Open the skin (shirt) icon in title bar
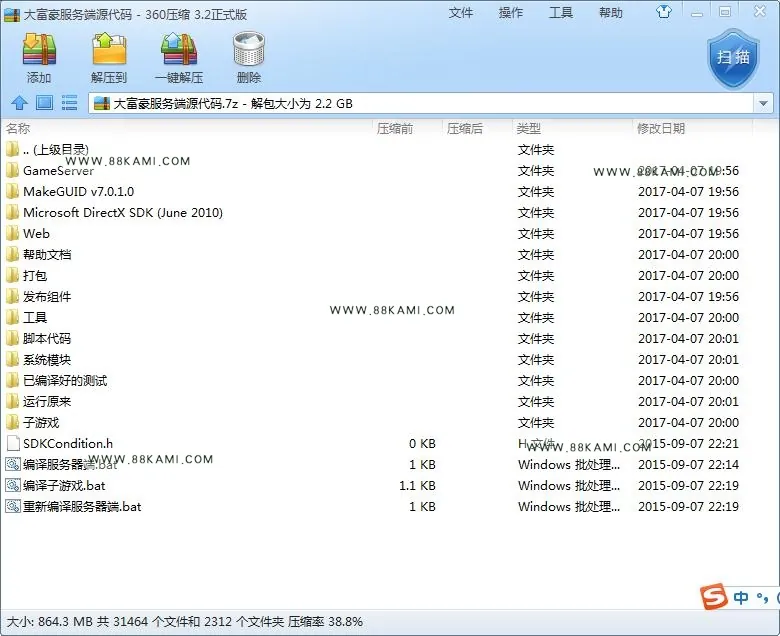Image resolution: width=780 pixels, height=636 pixels. coord(664,11)
